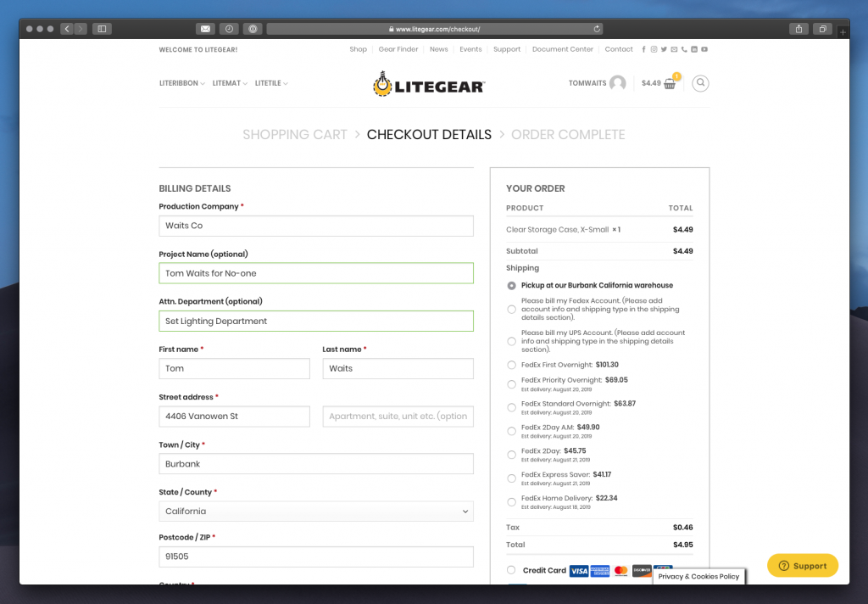Go forward with browser forward arrow
The width and height of the screenshot is (868, 604).
coord(81,29)
